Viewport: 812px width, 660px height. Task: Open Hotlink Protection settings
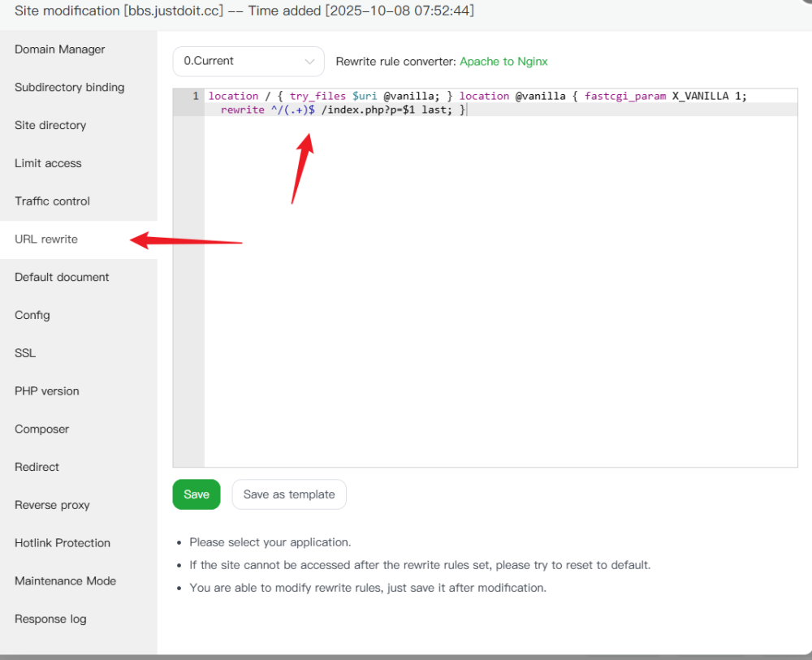(63, 543)
